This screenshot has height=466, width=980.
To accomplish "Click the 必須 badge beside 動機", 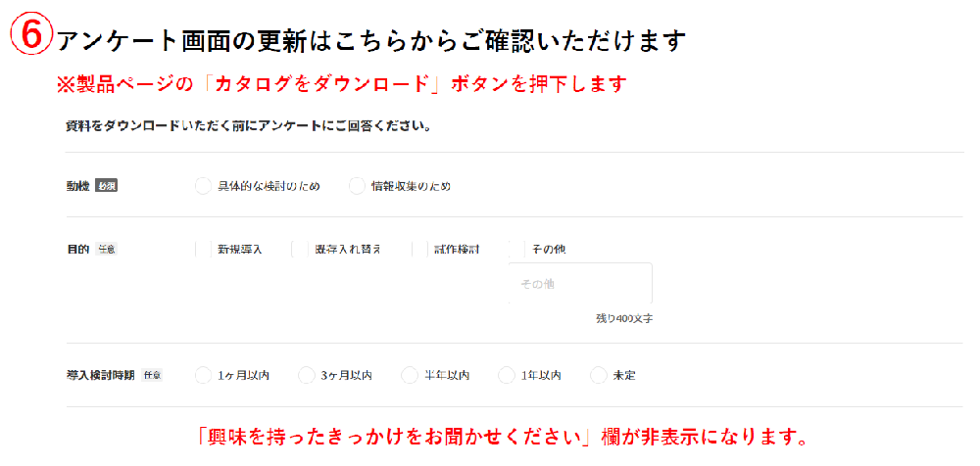I will click(x=106, y=186).
